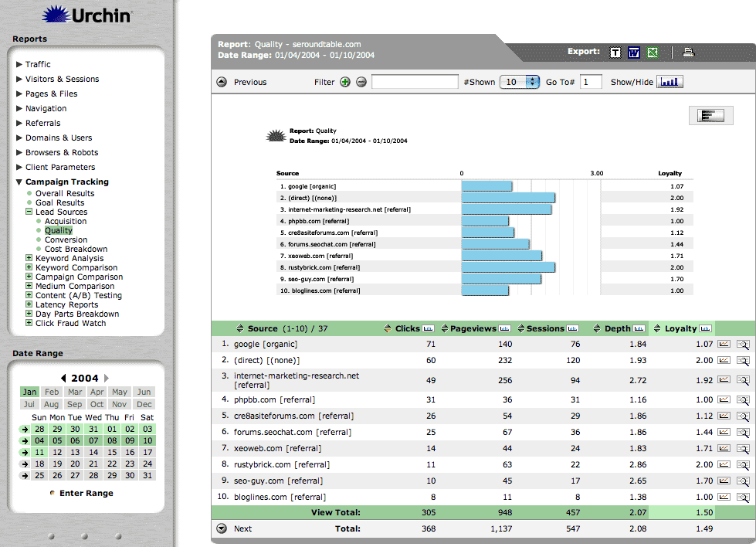
Task: Show trend graph for rustybrick.com row
Action: (724, 465)
